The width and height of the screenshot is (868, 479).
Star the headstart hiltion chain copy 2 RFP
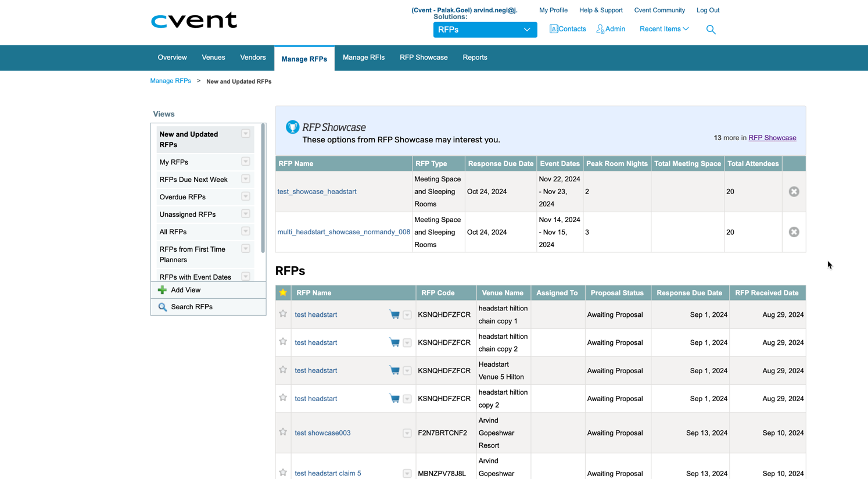point(283,342)
